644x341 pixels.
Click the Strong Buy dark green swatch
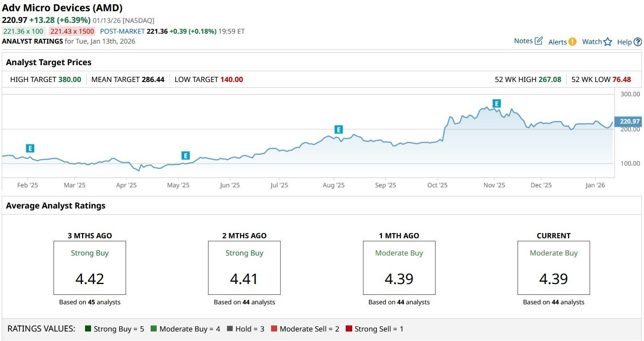coord(88,329)
